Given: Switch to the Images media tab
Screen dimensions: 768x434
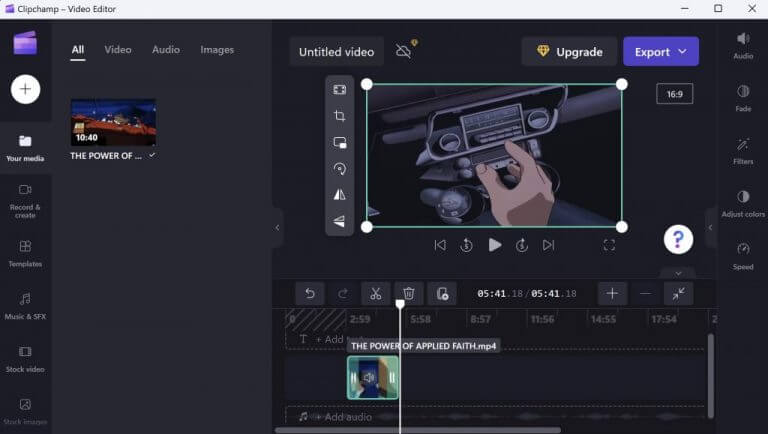Looking at the screenshot, I should coord(217,49).
